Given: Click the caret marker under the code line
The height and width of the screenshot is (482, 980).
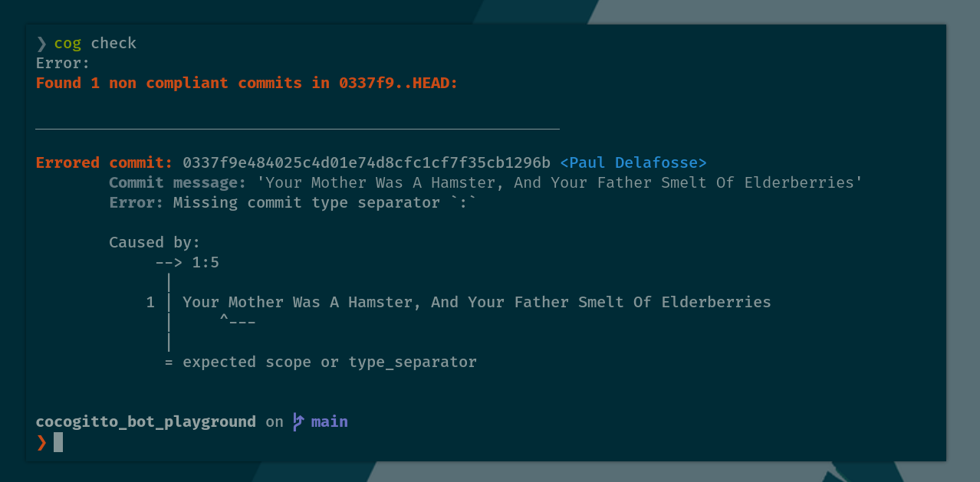Looking at the screenshot, I should [x=237, y=322].
